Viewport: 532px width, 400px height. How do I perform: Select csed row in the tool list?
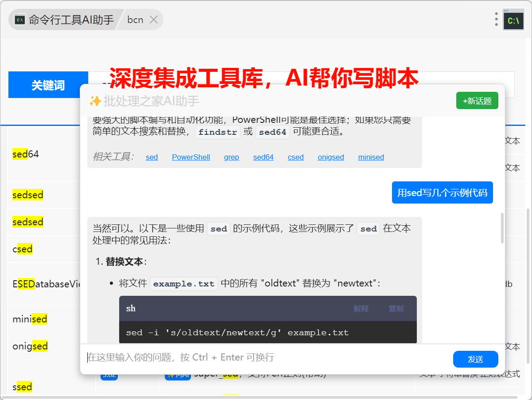(x=23, y=249)
